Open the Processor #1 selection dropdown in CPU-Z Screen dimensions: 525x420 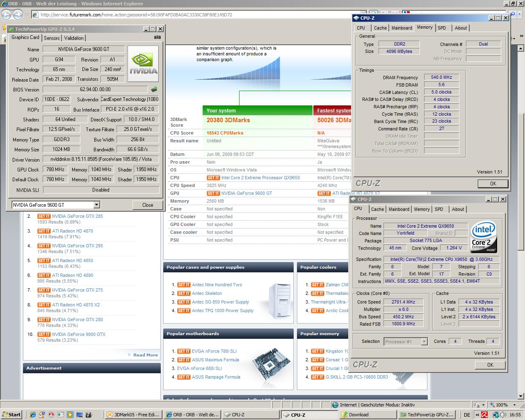pyautogui.click(x=425, y=341)
